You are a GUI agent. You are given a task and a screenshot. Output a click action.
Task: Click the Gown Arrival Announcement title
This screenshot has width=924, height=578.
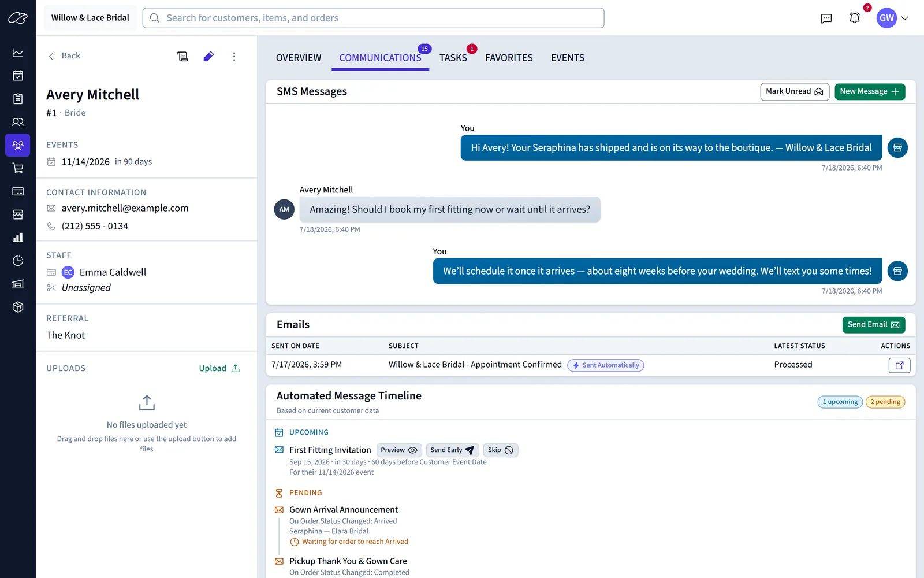[344, 510]
